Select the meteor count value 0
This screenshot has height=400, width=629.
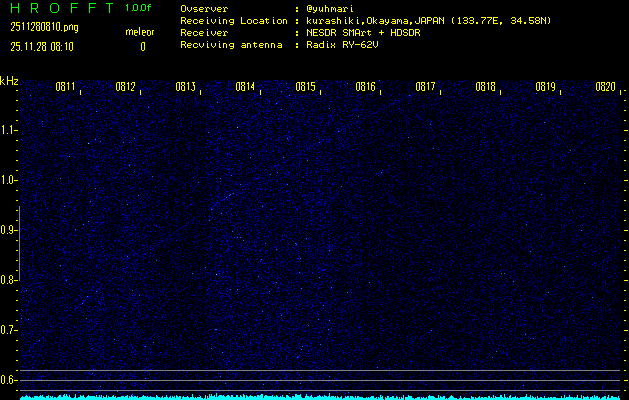point(142,46)
